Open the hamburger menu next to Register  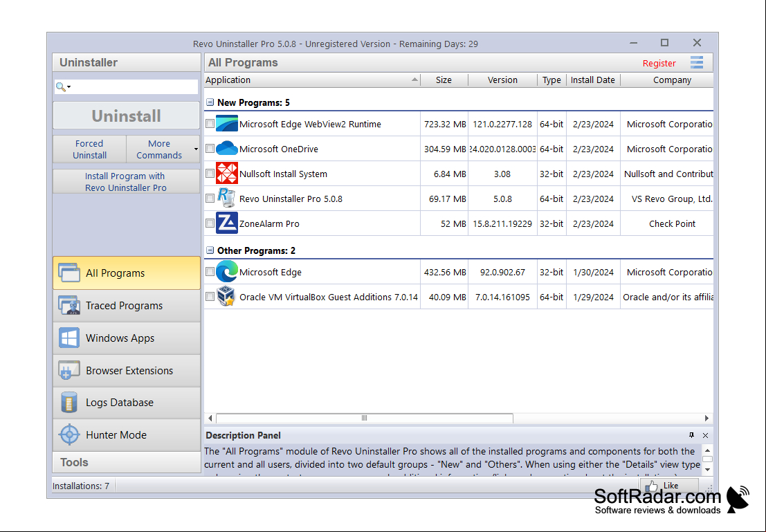(x=697, y=62)
